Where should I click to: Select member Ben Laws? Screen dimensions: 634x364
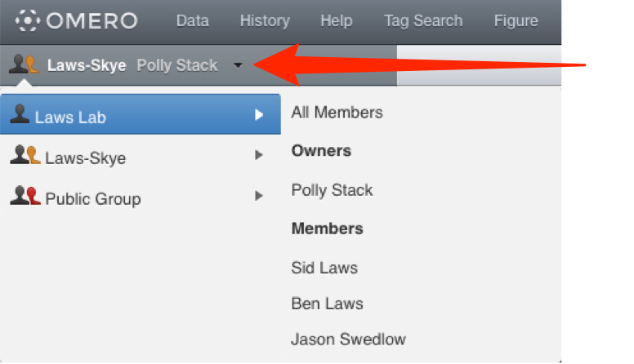pyautogui.click(x=327, y=304)
